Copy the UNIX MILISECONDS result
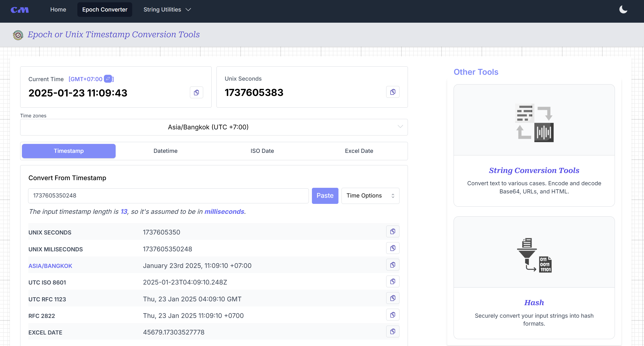The height and width of the screenshot is (346, 644). click(393, 248)
